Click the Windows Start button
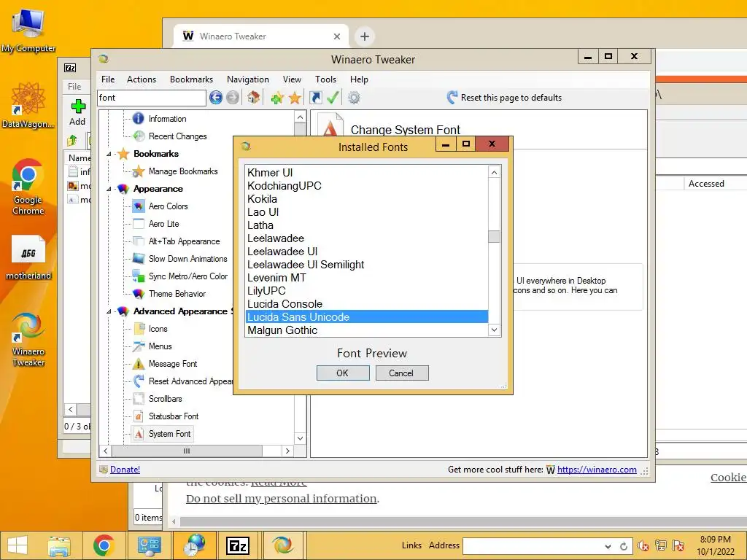 (18, 545)
